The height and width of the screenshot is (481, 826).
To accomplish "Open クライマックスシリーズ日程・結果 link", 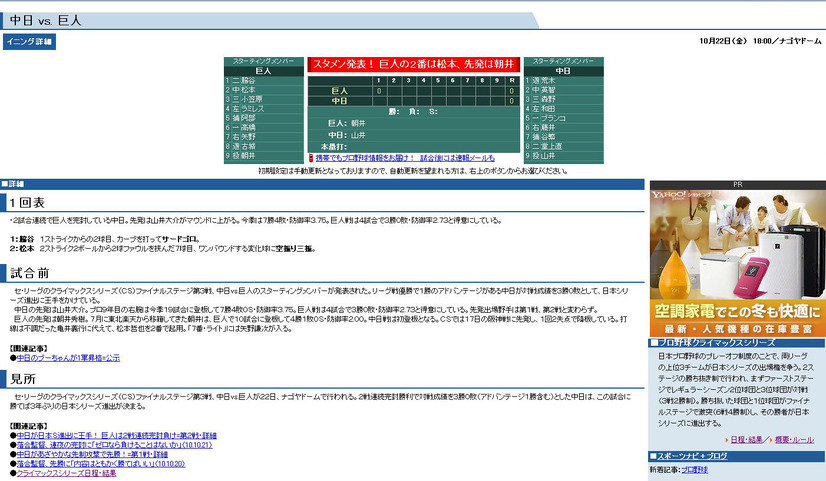I will coord(66,474).
